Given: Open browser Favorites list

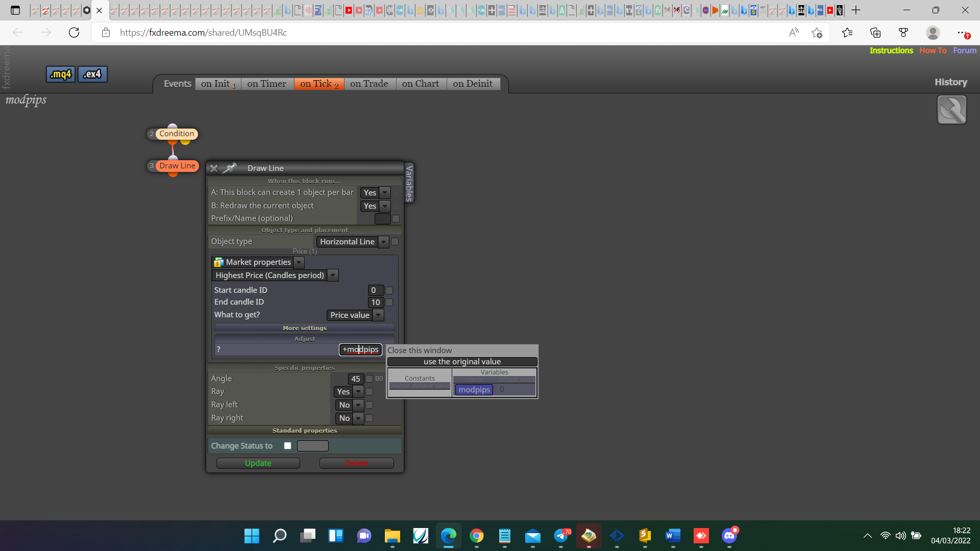Looking at the screenshot, I should coord(847,33).
